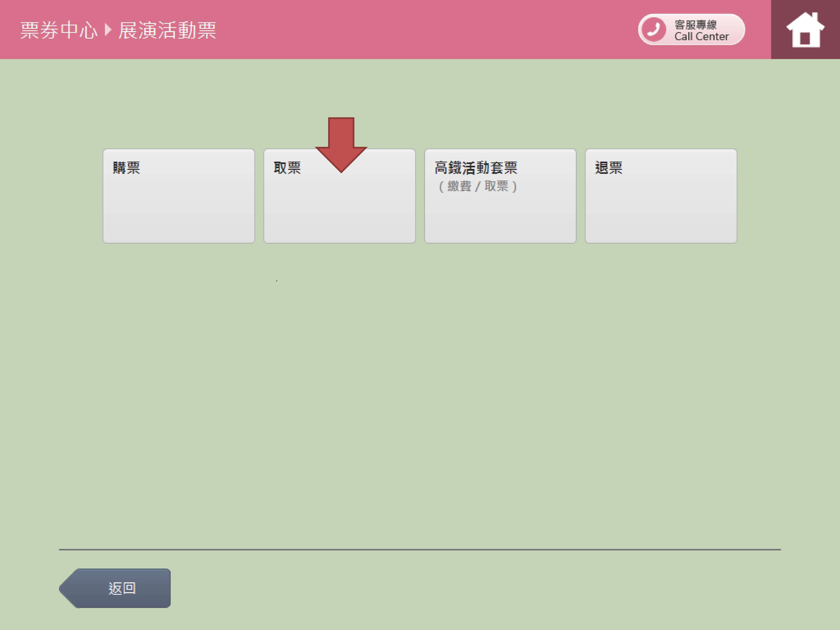Call the 客服專線 Call Center
Screen dimensions: 840x630
click(691, 30)
